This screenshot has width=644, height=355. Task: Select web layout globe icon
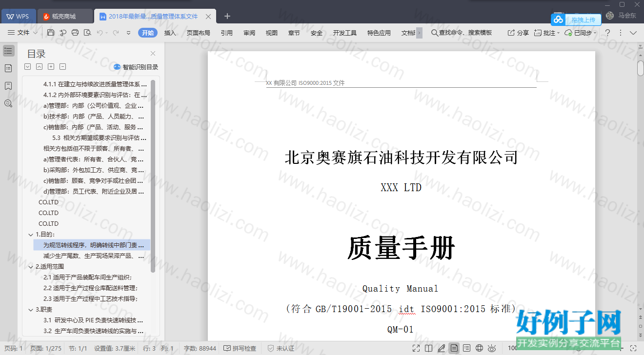click(x=480, y=348)
